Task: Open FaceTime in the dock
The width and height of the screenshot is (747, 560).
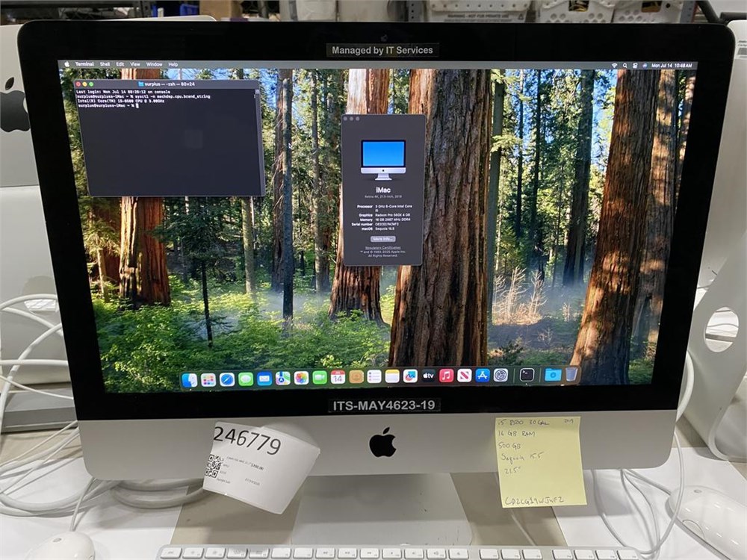Action: (x=319, y=378)
